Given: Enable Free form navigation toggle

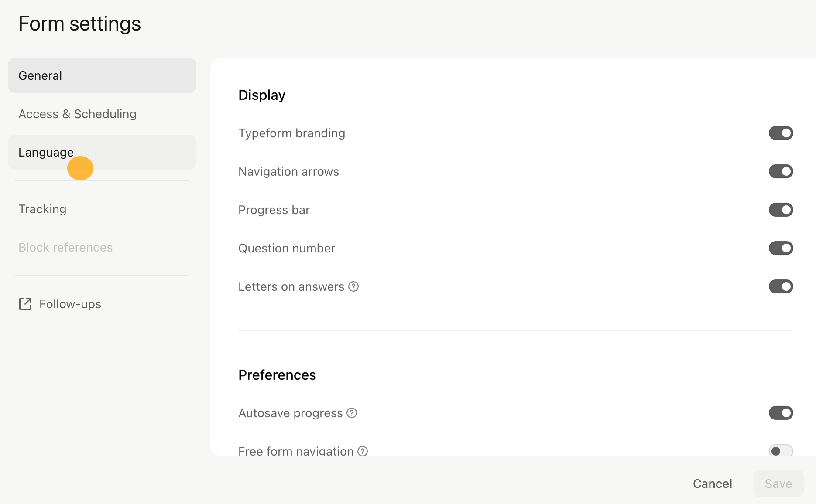Looking at the screenshot, I should pos(781,450).
